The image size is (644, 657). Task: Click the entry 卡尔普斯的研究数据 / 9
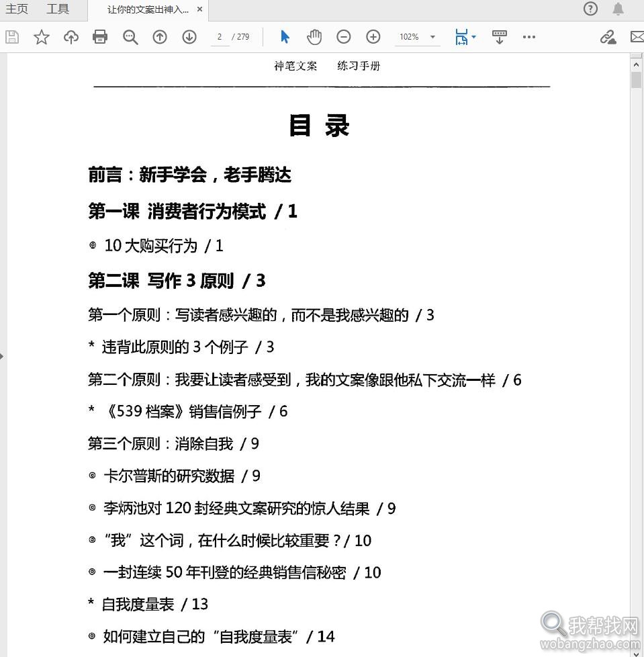(175, 476)
